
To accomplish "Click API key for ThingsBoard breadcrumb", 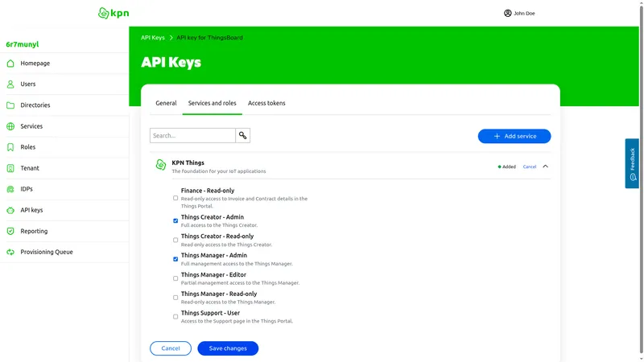I will point(209,37).
